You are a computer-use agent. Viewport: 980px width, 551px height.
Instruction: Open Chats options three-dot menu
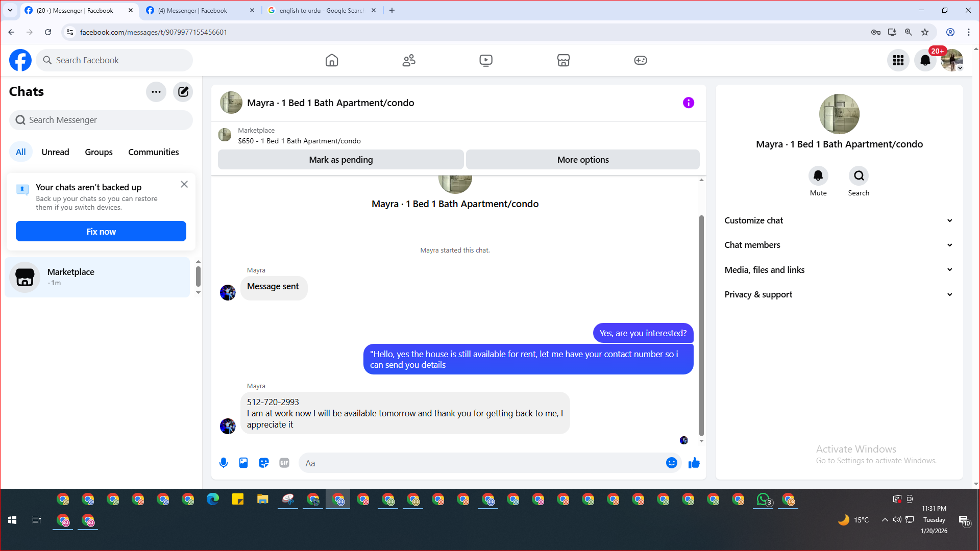click(156, 92)
